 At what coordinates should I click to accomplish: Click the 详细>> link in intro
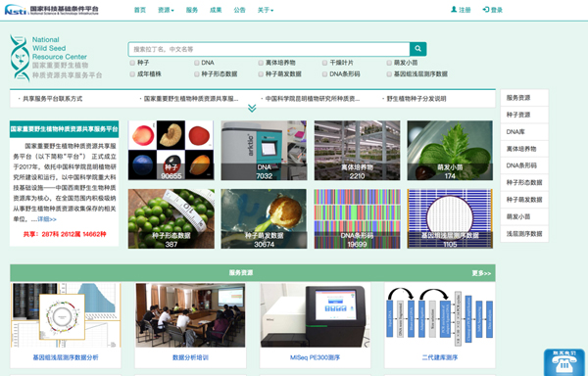coord(46,219)
